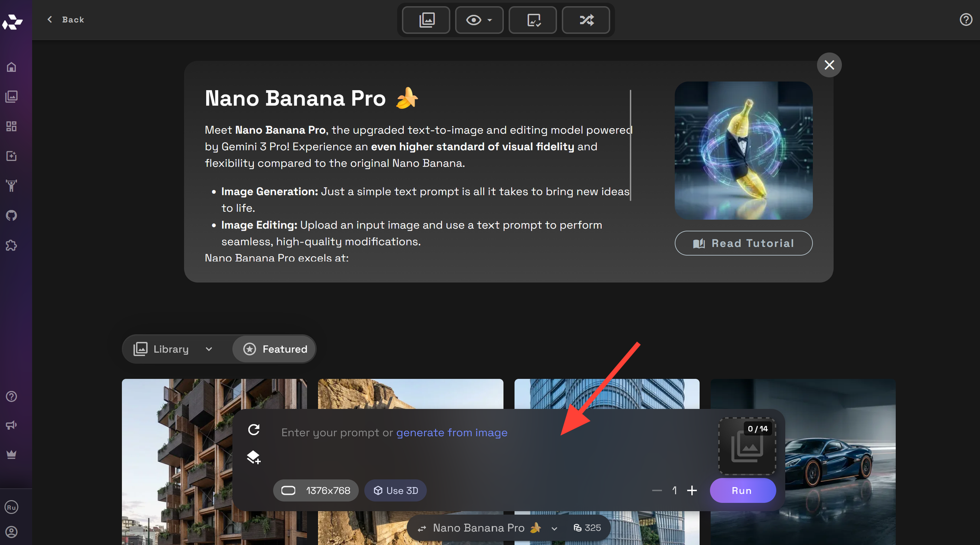
Task: Open the puzzle plugins sidebar icon
Action: tap(11, 246)
